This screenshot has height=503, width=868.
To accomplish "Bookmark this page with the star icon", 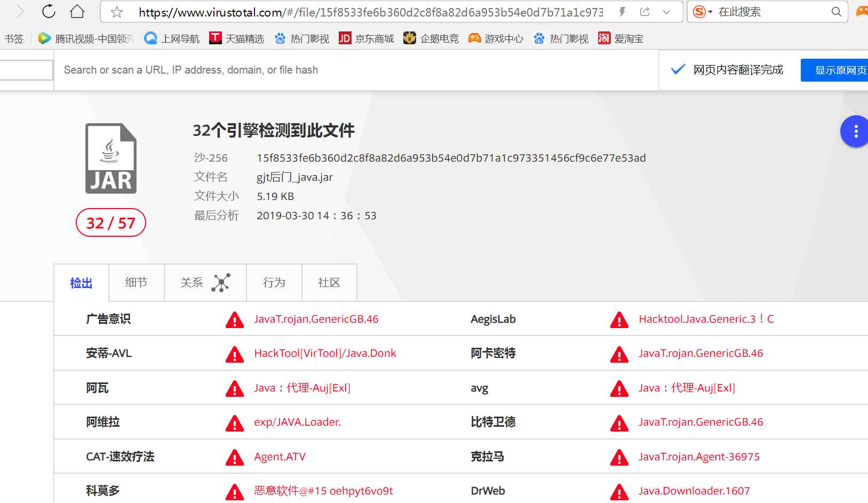I will [x=117, y=12].
